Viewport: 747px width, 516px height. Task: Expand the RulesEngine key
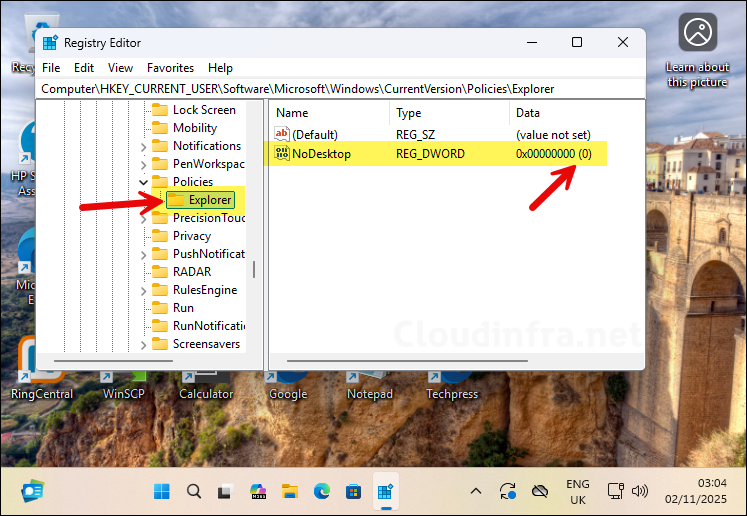(143, 291)
